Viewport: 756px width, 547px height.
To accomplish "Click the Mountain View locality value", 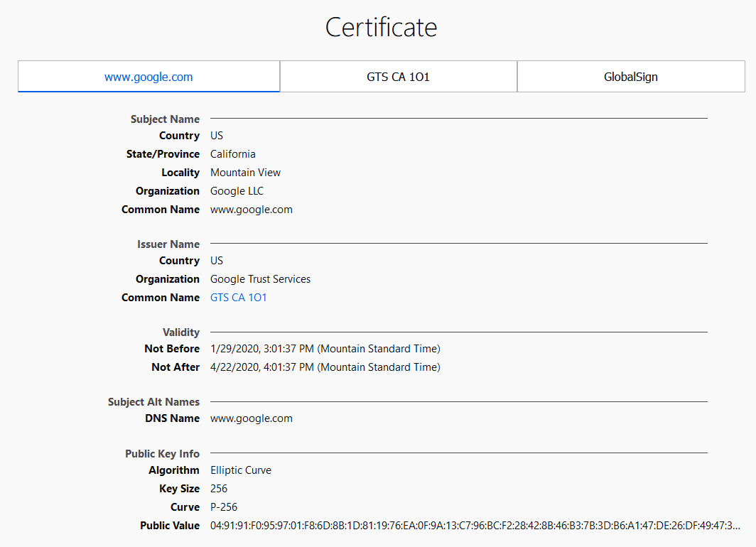I will click(x=245, y=173).
